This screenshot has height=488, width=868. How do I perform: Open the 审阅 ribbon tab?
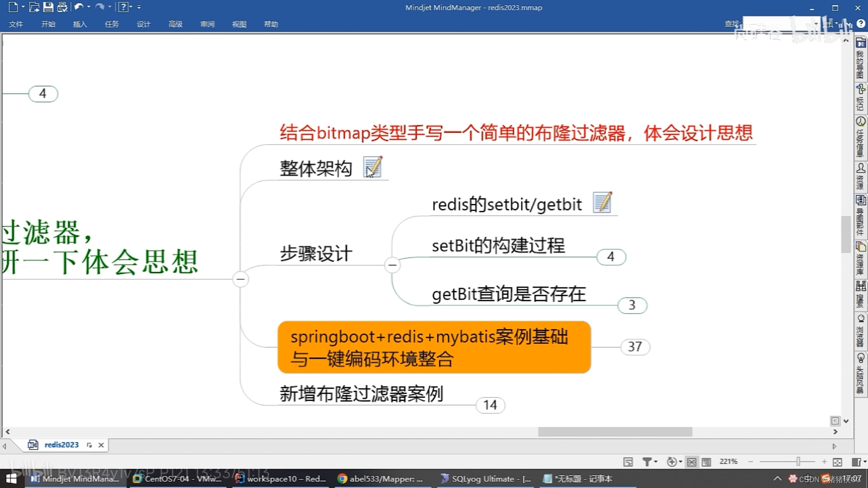tap(207, 24)
